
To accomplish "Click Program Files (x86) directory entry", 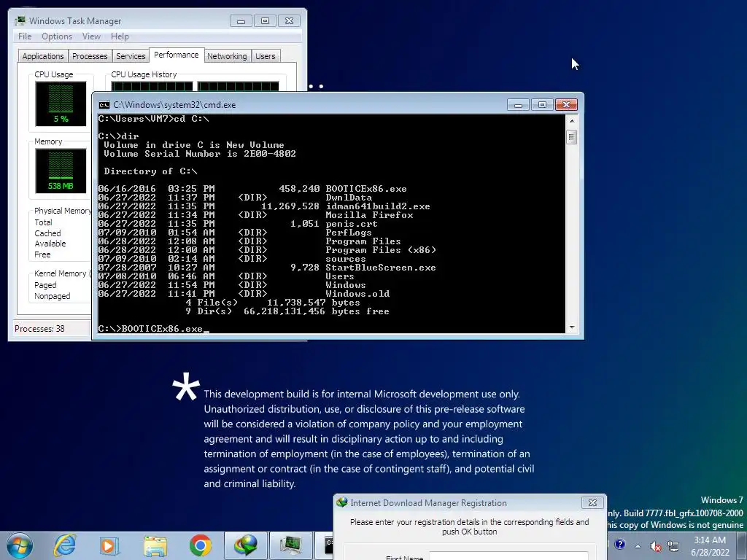I will 380,250.
